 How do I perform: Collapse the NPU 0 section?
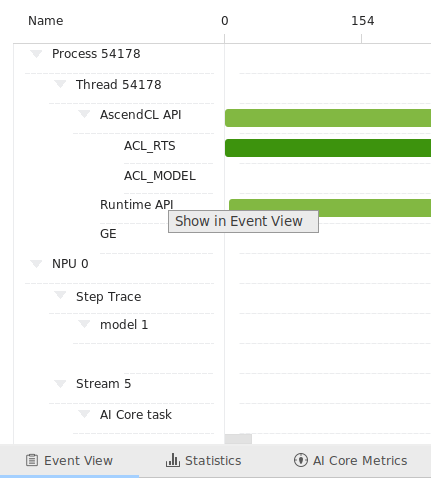36,264
